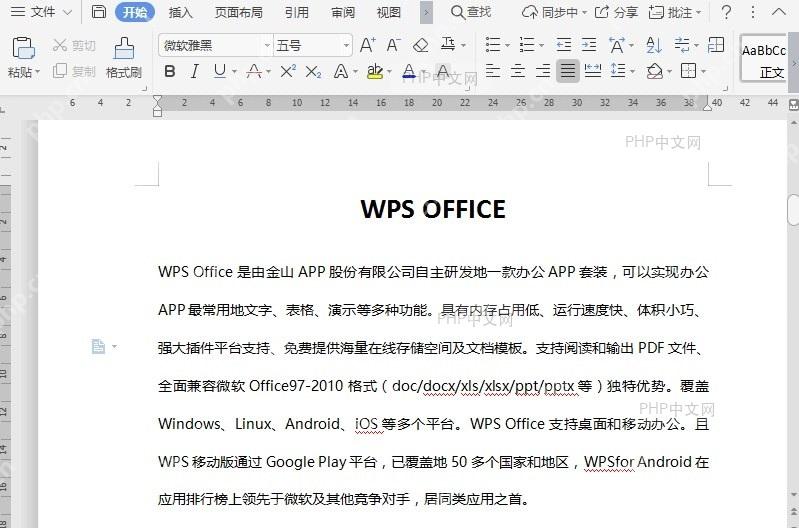Switch to the 插入 tab
The height and width of the screenshot is (528, 799).
tap(180, 12)
